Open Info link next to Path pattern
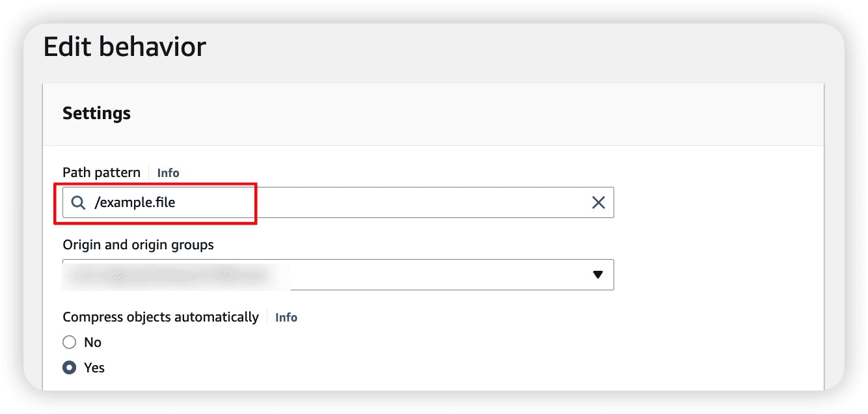This screenshot has width=868, height=414. (168, 173)
